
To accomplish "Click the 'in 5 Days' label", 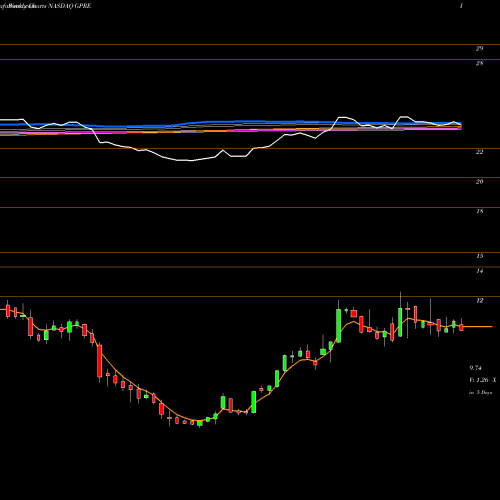I will coord(480,393).
